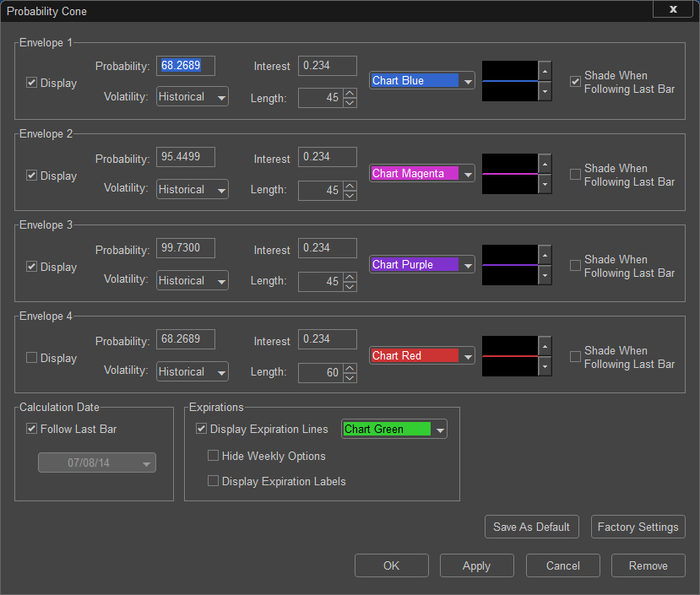Cancel the dialog
Viewport: 700px width, 595px height.
563,565
